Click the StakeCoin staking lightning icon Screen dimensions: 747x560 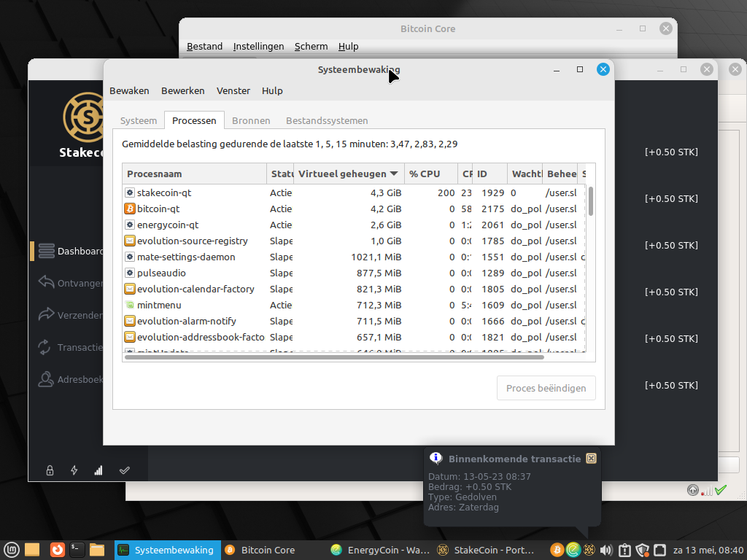[x=74, y=470]
